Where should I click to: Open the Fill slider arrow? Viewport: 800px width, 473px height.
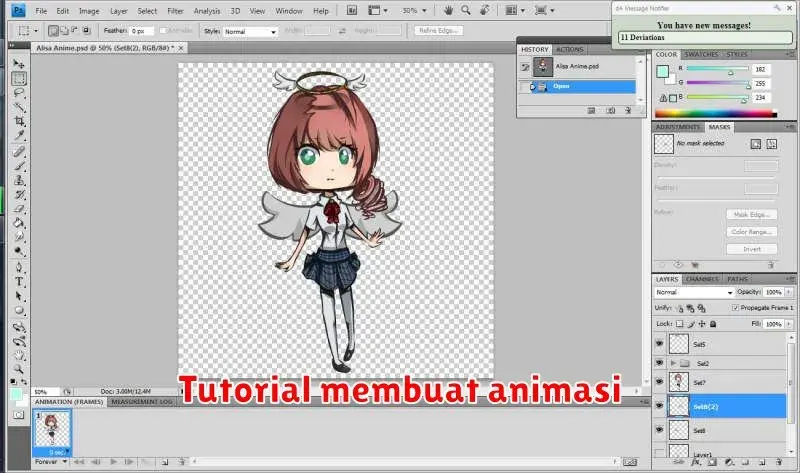(x=789, y=324)
